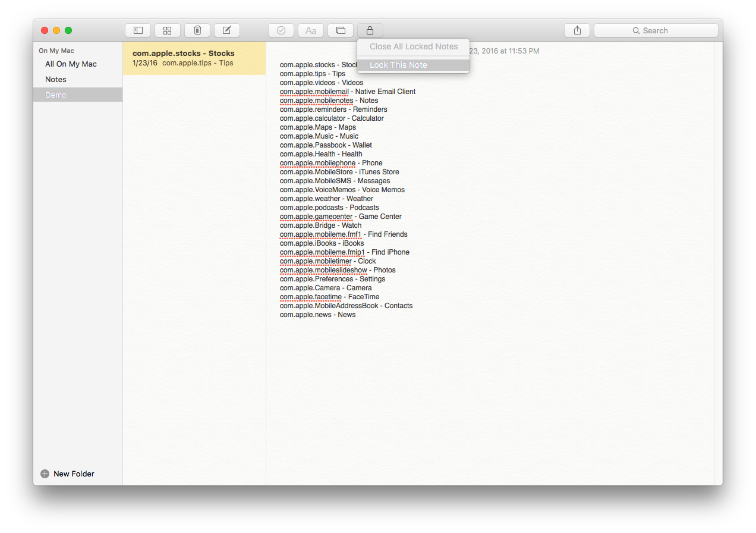Click 'com.apple.mobilephone - Phone' line
The width and height of the screenshot is (756, 533).
tap(331, 163)
